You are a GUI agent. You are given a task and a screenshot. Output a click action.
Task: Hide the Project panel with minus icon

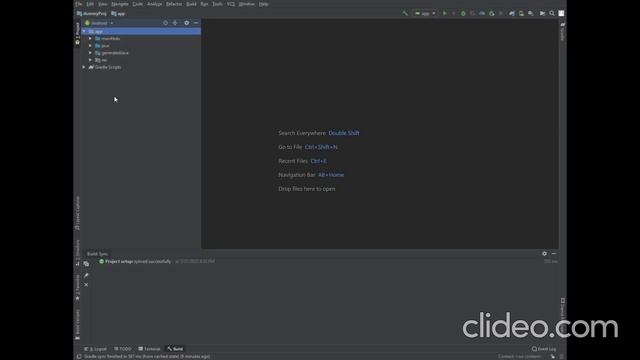(196, 23)
